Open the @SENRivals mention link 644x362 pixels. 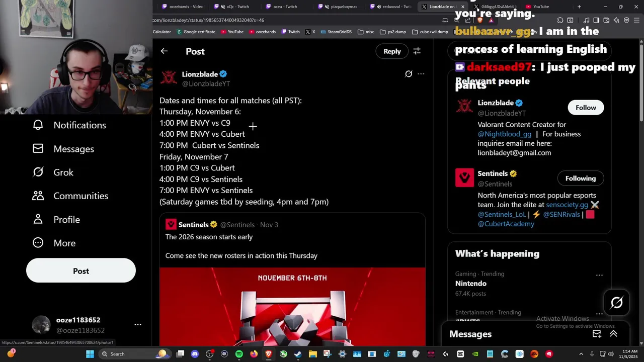tap(561, 215)
